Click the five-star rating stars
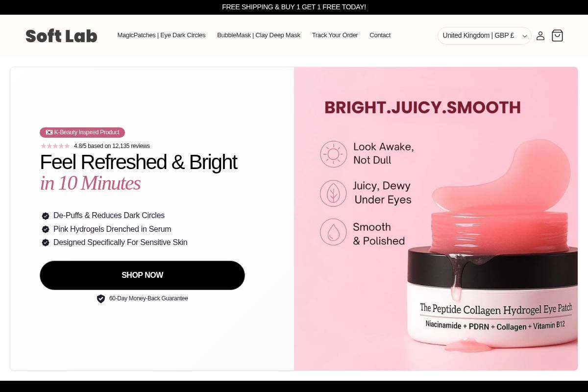The image size is (588, 392). pyautogui.click(x=55, y=146)
